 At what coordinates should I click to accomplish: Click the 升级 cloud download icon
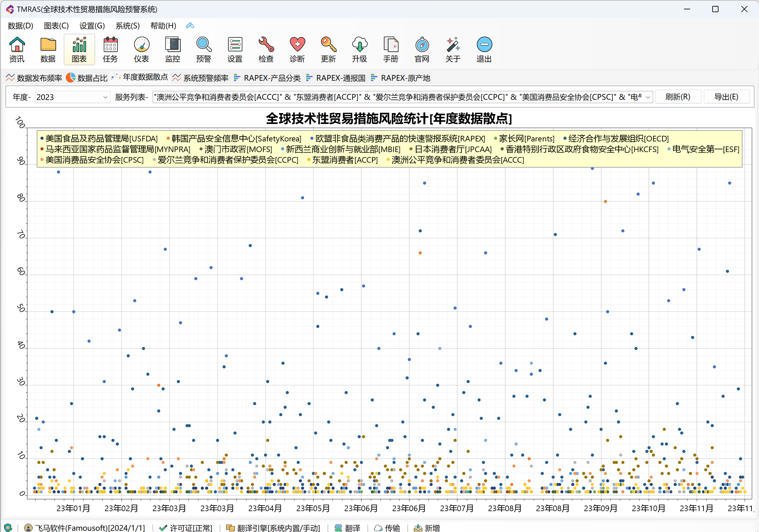[x=359, y=50]
